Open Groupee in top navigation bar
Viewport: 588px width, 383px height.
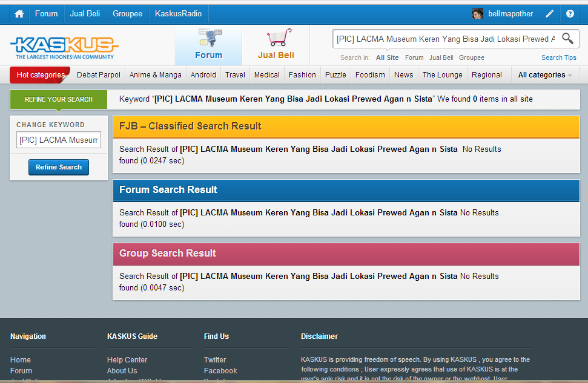click(128, 14)
